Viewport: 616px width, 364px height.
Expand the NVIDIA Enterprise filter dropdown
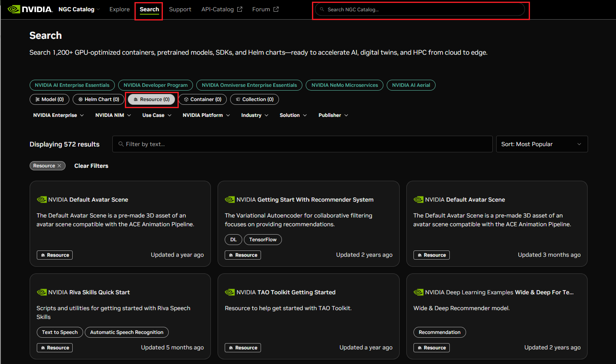click(58, 115)
